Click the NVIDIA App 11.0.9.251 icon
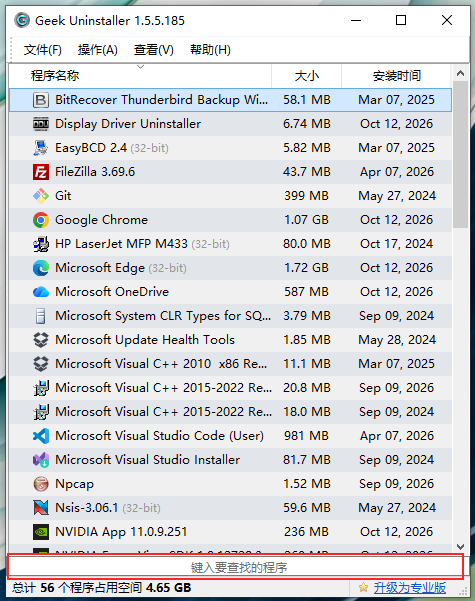The image size is (475, 601). point(41,532)
